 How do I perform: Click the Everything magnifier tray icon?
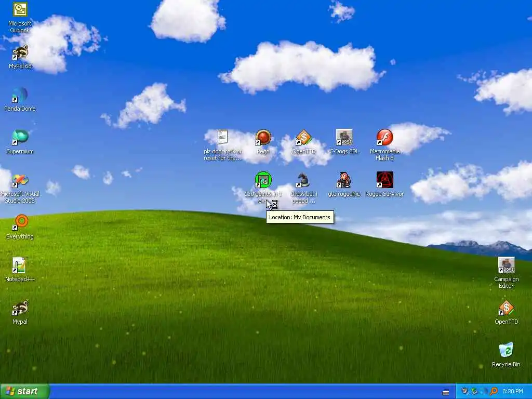(x=494, y=391)
